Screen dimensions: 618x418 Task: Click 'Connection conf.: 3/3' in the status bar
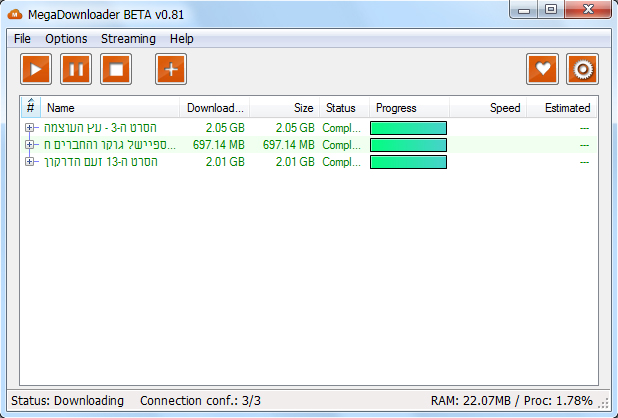200,401
